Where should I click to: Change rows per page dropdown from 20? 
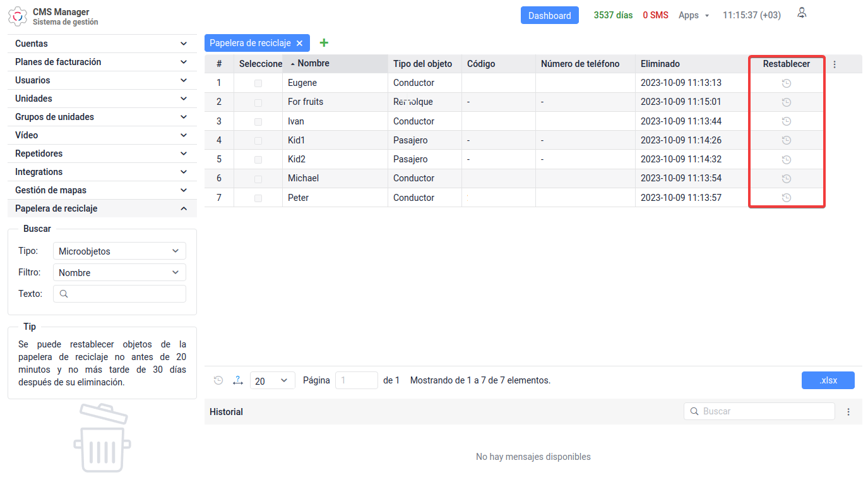(x=272, y=381)
